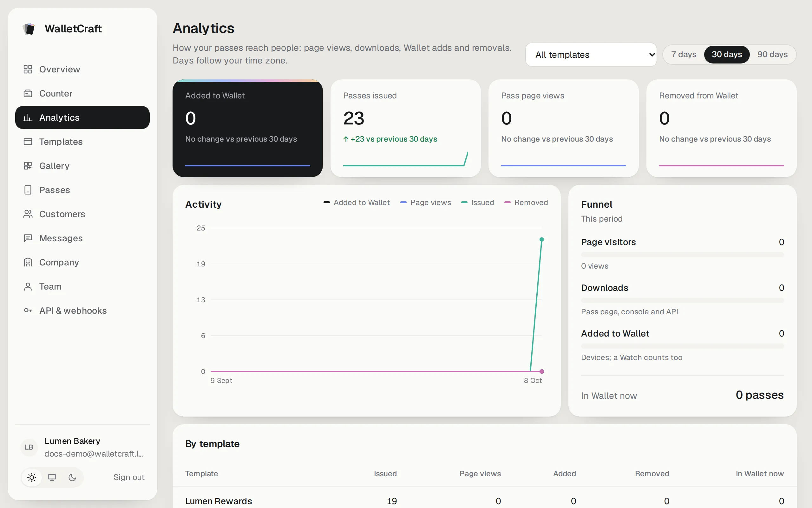Switch to dark theme moon icon
Viewport: 812px width, 508px height.
coord(72,478)
